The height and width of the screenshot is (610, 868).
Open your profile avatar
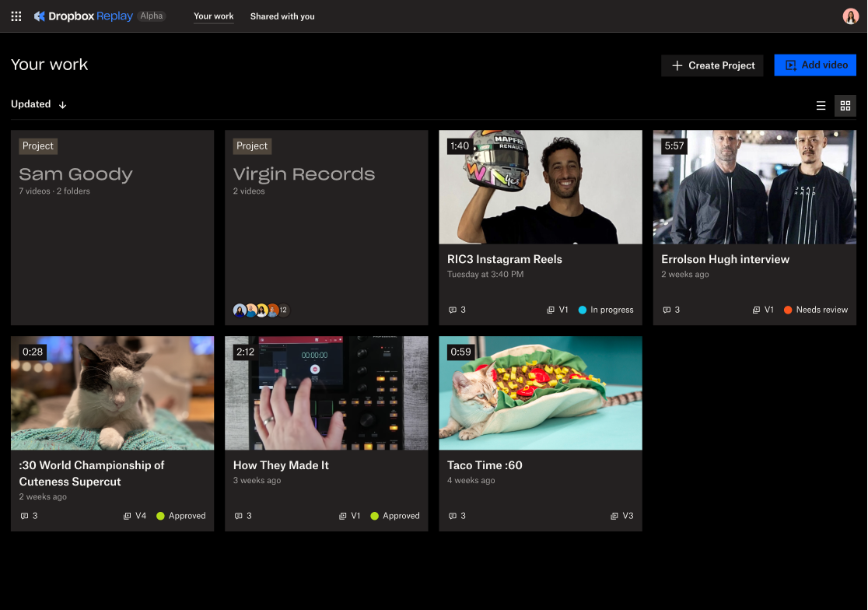tap(850, 16)
